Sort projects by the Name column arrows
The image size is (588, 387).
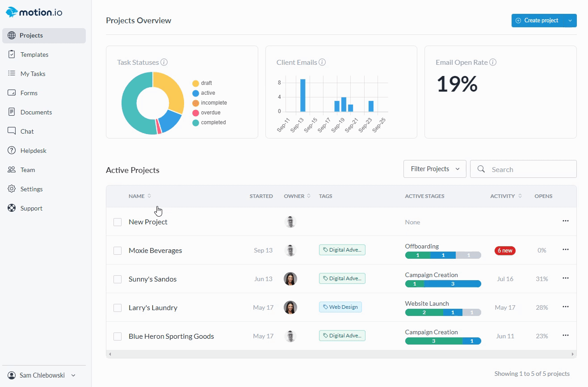pyautogui.click(x=149, y=196)
